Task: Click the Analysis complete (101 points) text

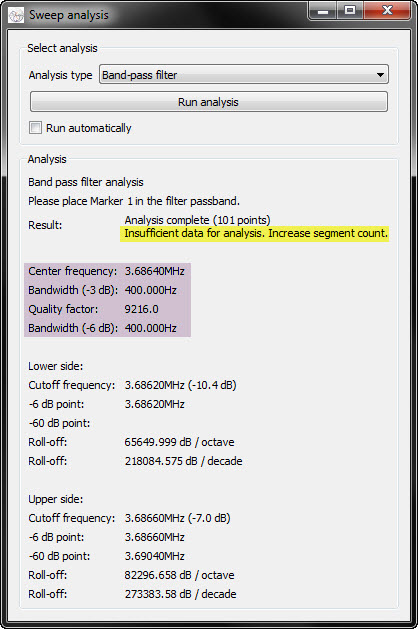Action: click(x=197, y=220)
